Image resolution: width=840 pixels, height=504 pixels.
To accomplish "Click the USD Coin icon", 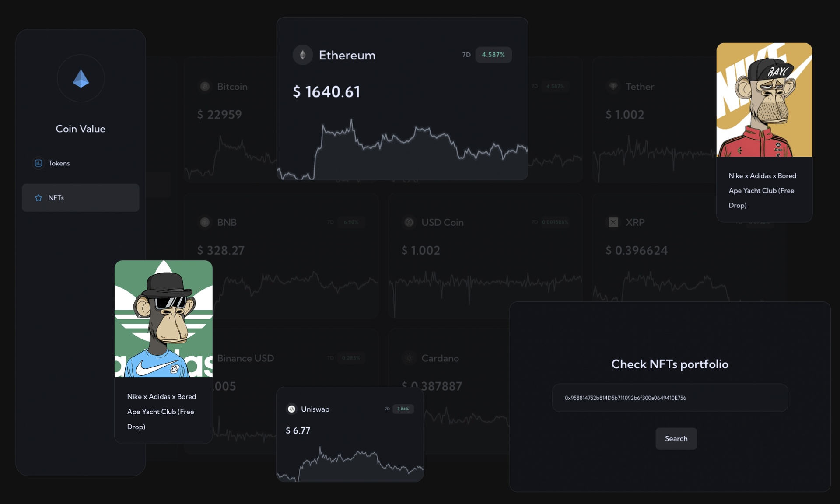I will click(x=409, y=222).
